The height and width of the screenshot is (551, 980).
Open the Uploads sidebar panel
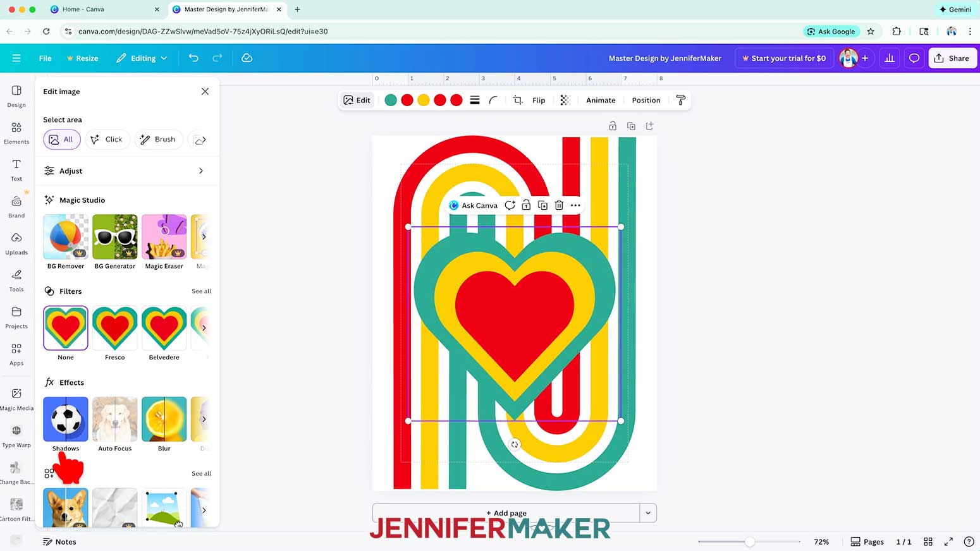[x=16, y=243]
